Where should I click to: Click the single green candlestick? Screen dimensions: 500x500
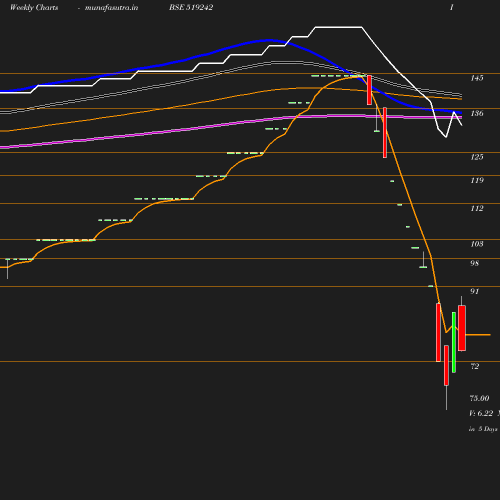pyautogui.click(x=454, y=342)
